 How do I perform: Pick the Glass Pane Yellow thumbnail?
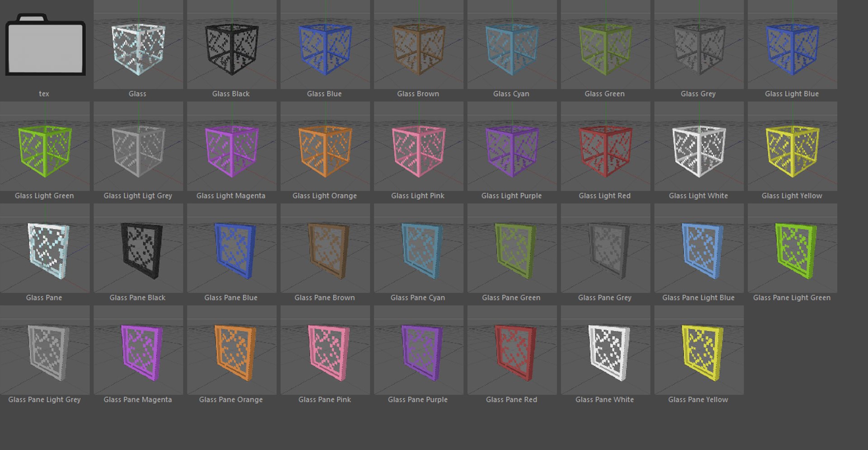tap(699, 350)
